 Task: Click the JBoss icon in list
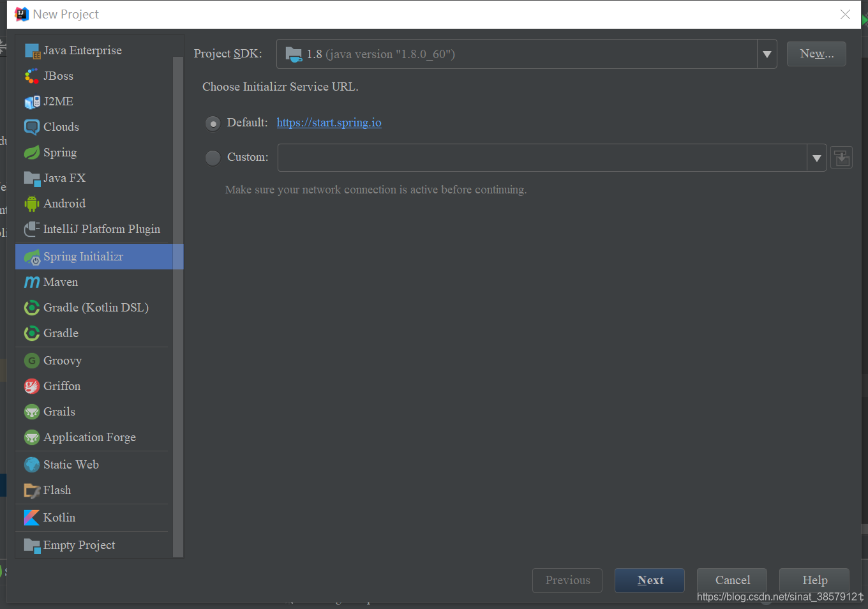coord(32,76)
